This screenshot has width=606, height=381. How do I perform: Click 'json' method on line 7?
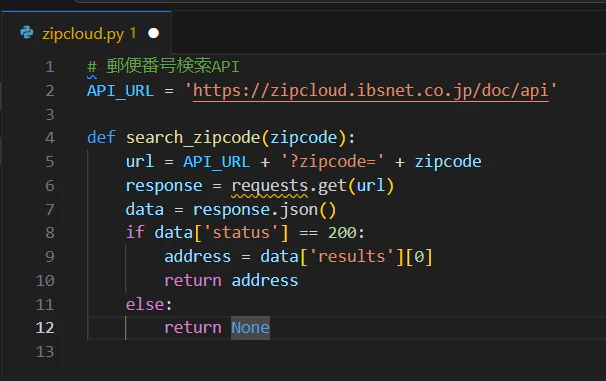298,210
